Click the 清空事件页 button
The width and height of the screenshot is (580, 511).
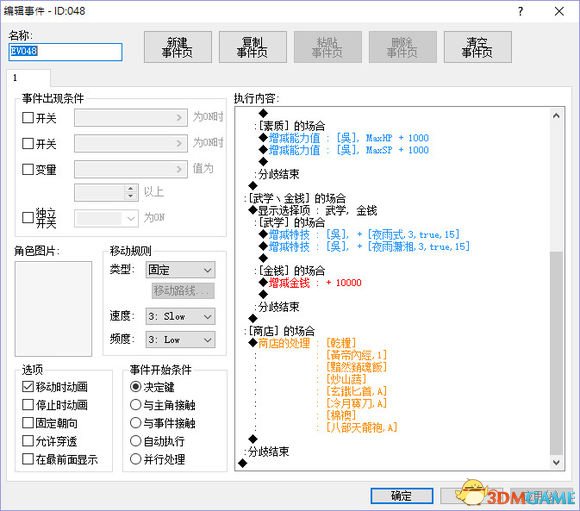tap(478, 47)
